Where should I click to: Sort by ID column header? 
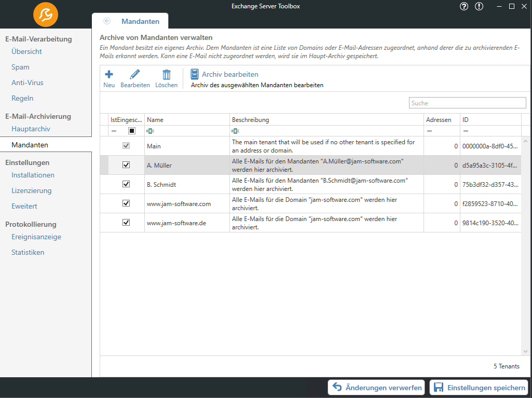490,120
